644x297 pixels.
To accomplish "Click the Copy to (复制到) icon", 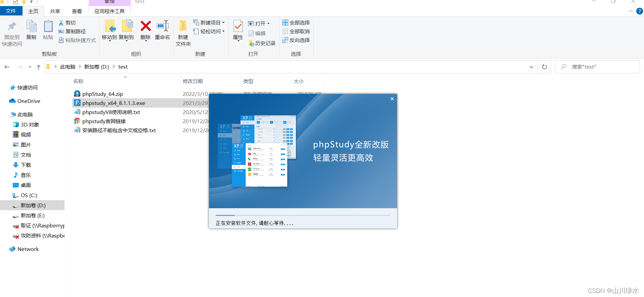I will [127, 26].
